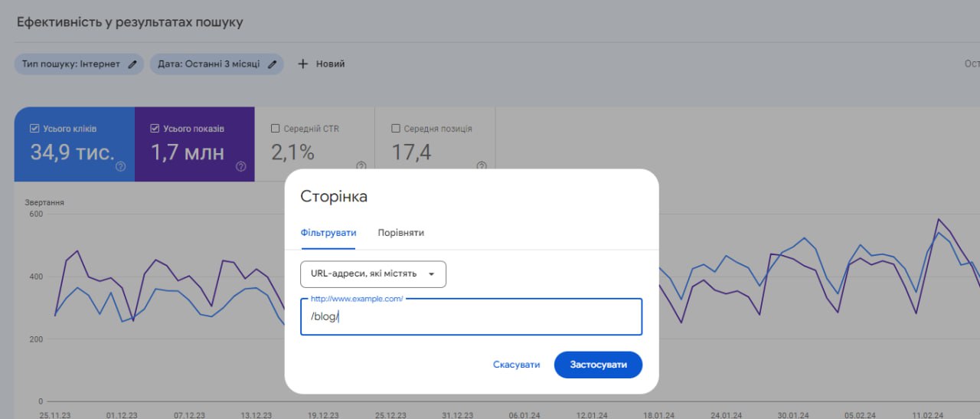Click the 2,1% CTR value
980x419 pixels.
[292, 152]
